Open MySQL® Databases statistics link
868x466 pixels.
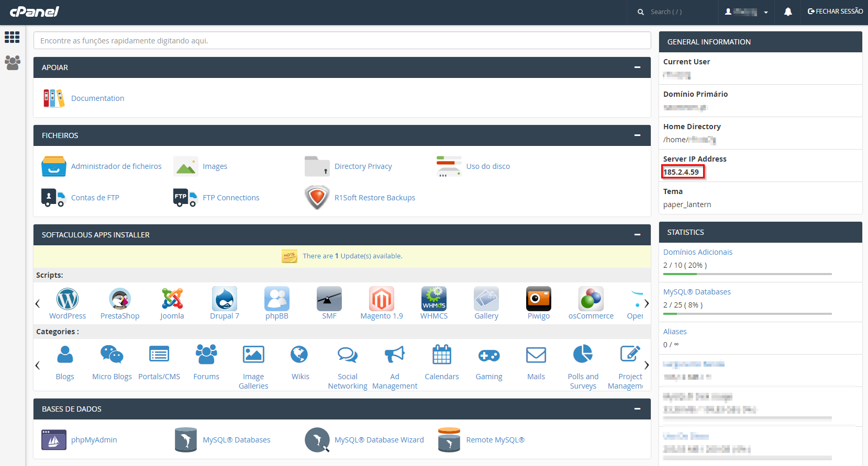tap(697, 292)
